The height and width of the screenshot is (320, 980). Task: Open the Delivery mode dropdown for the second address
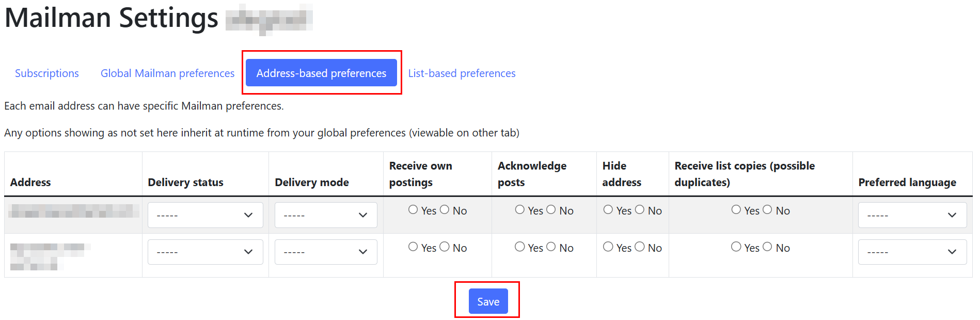[x=325, y=252]
